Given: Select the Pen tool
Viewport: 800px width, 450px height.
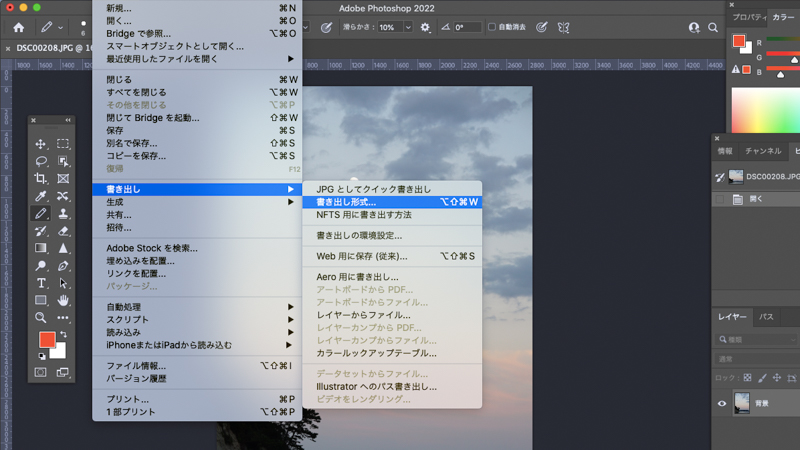Looking at the screenshot, I should pyautogui.click(x=63, y=265).
